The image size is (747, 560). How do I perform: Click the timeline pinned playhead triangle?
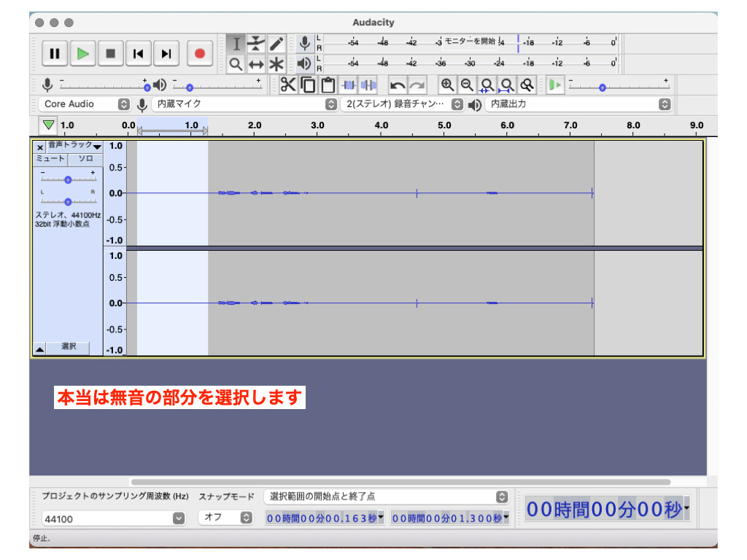coord(48,125)
